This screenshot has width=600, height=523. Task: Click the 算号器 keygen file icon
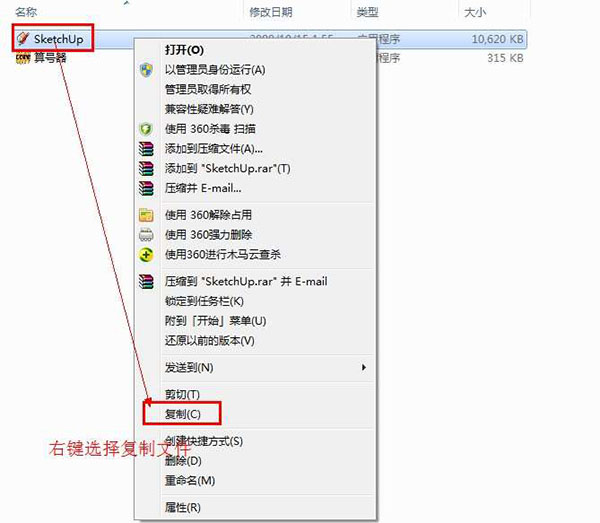point(23,58)
